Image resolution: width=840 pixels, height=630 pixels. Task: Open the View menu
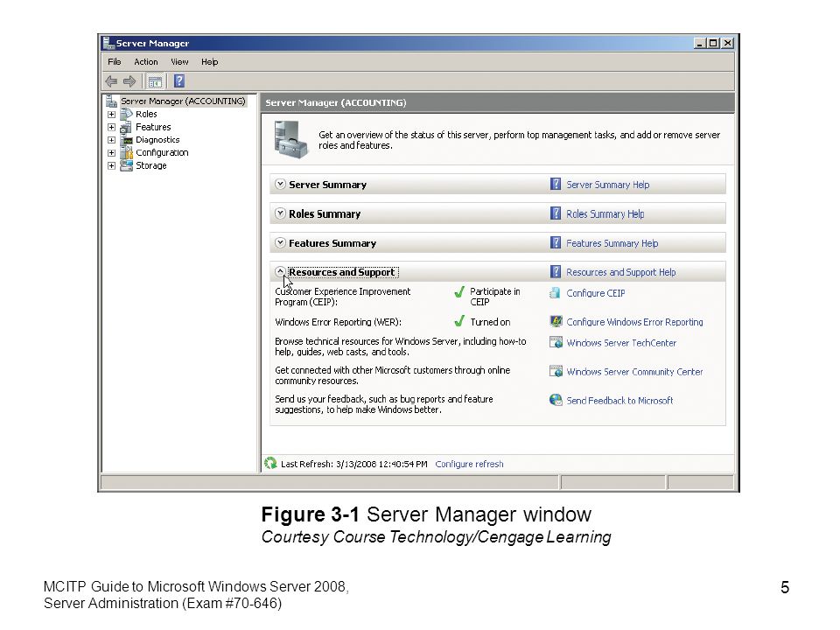click(x=179, y=61)
